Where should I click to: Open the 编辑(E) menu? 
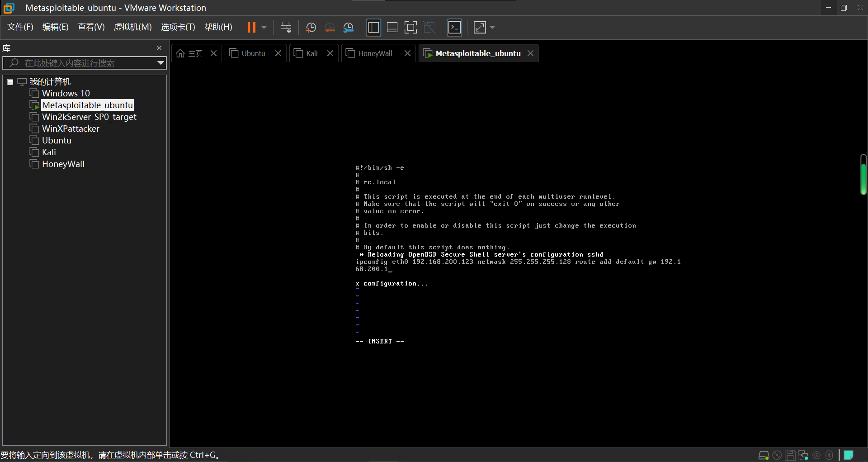[x=56, y=27]
